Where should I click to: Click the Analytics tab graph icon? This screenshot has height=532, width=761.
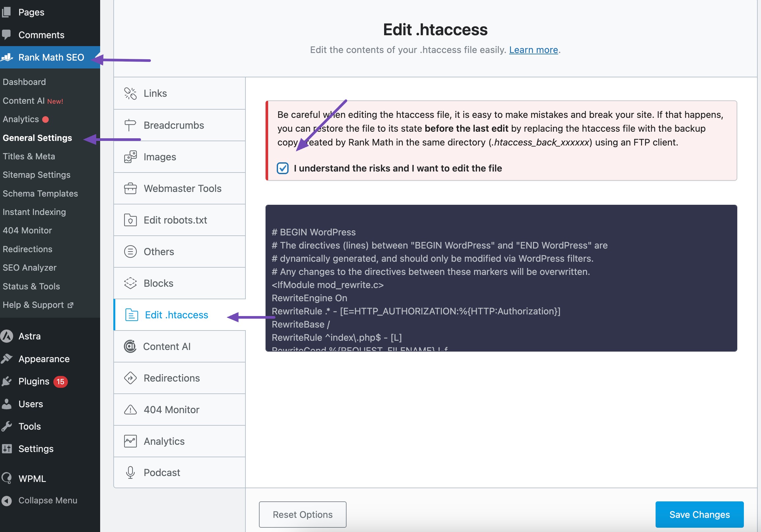pyautogui.click(x=130, y=441)
